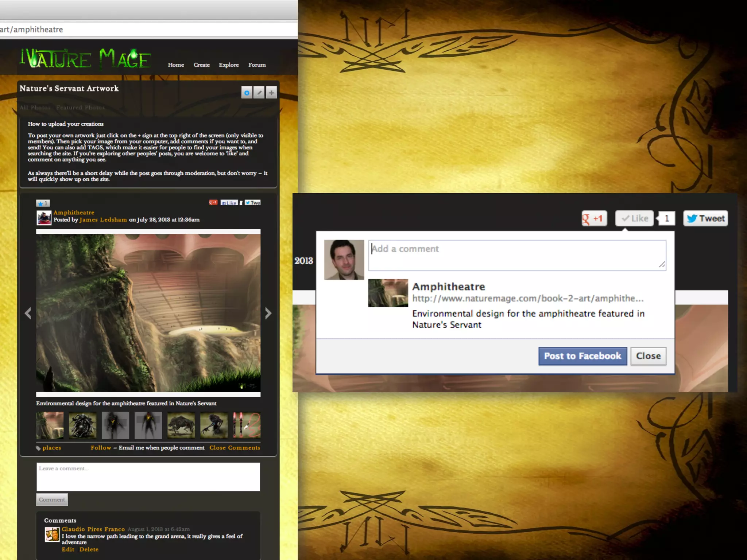Open the Forum menu item
747x560 pixels.
[x=257, y=65]
